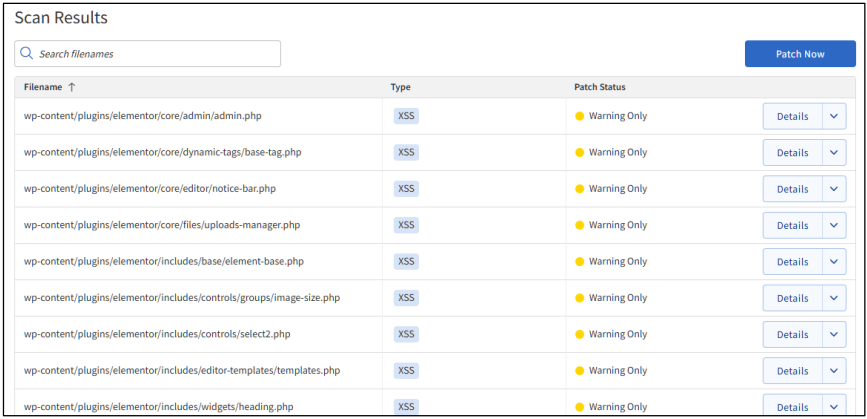Click yellow status dot for uploads-manager.php

coord(579,225)
